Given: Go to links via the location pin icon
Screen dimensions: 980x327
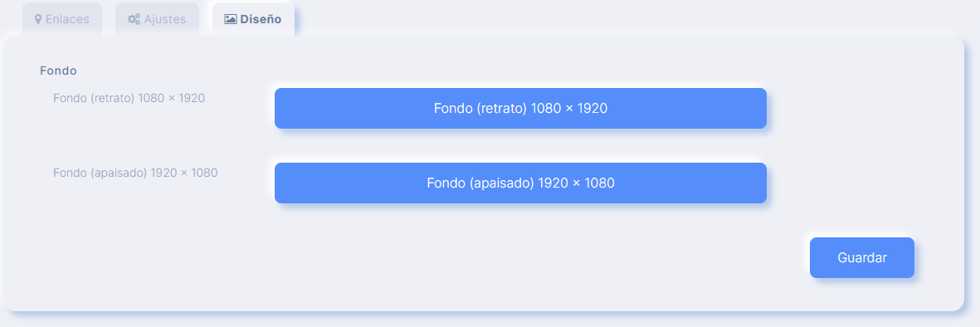Looking at the screenshot, I should point(38,19).
